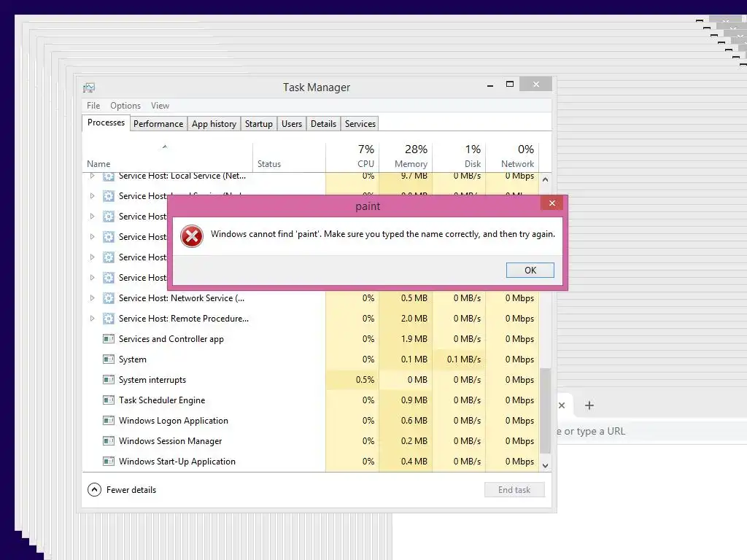Sort by the Network column header
The height and width of the screenshot is (560, 747).
[513, 157]
